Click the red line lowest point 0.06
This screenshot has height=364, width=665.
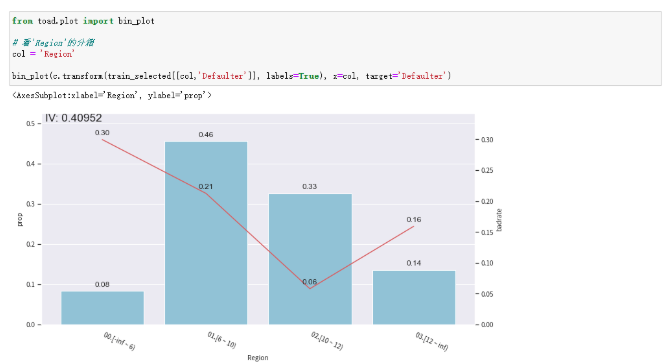[310, 288]
